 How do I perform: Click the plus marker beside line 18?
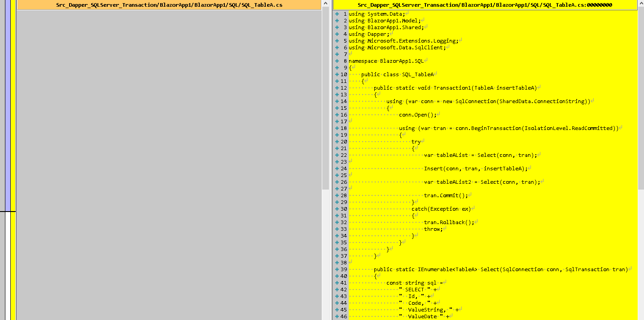tap(337, 128)
